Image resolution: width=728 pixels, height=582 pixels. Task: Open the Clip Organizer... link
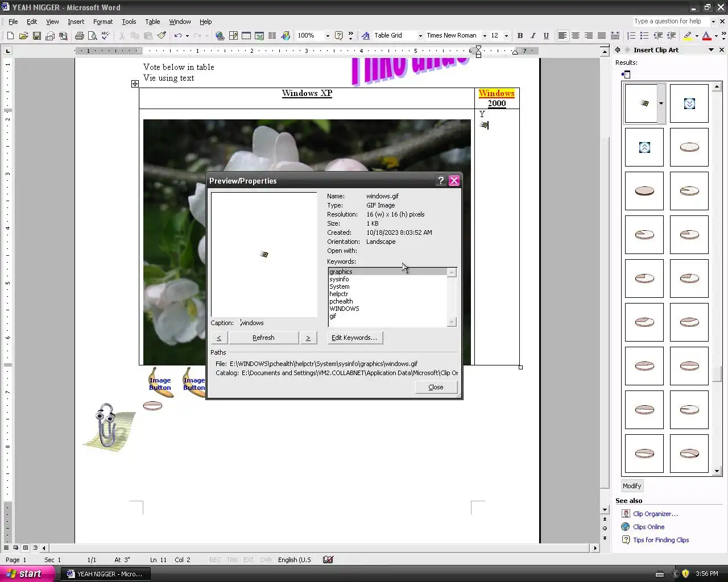[x=655, y=514]
